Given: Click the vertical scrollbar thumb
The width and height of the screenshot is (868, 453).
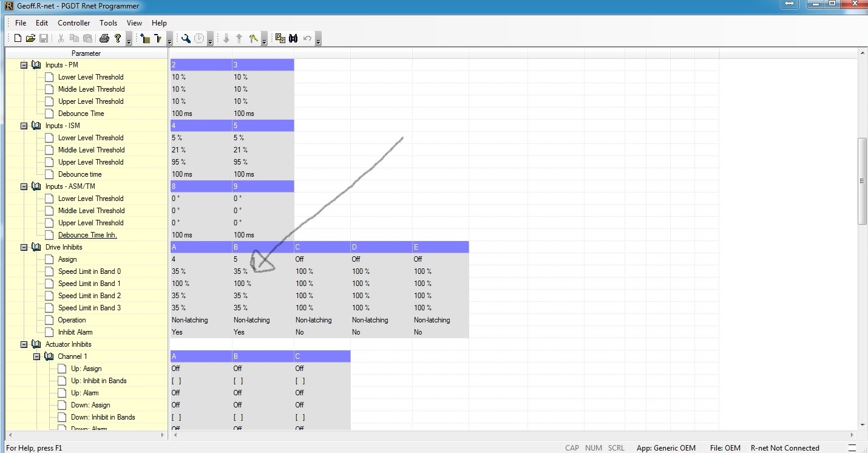Looking at the screenshot, I should [x=862, y=180].
